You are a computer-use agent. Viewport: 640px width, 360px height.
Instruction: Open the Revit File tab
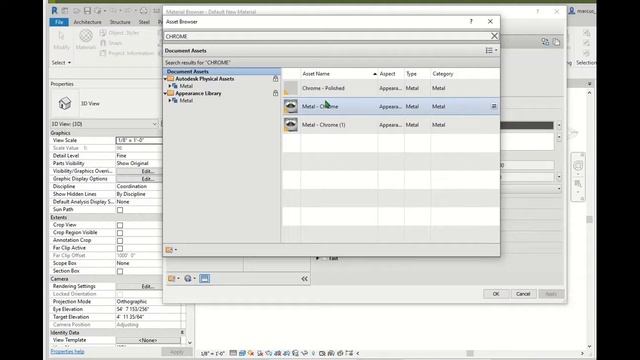coord(59,22)
